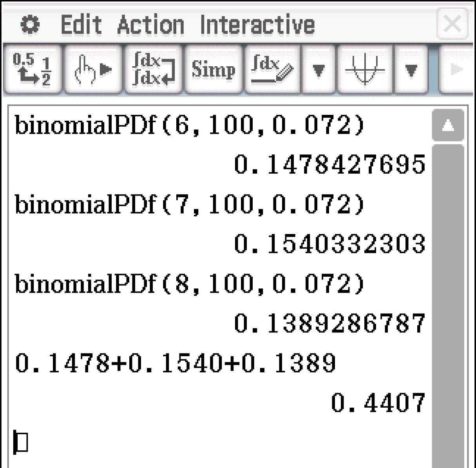
Task: Open the graph window icon
Action: point(365,70)
